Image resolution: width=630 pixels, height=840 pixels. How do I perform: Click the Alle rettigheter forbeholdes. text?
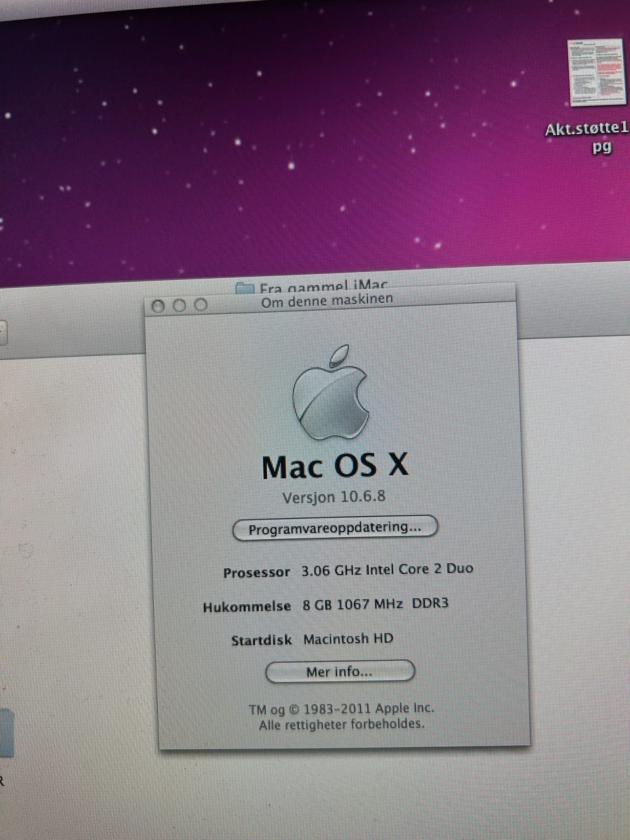click(341, 724)
